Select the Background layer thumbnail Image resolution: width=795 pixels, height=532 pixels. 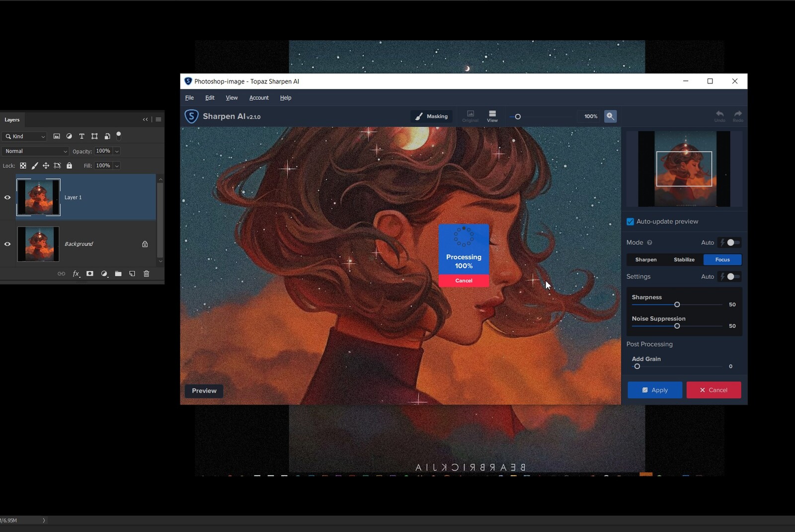pyautogui.click(x=38, y=244)
